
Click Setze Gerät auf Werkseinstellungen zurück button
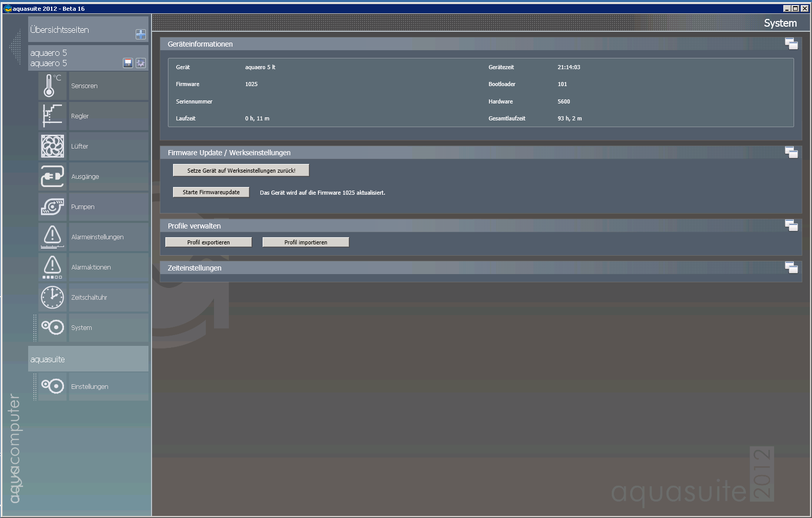point(241,171)
